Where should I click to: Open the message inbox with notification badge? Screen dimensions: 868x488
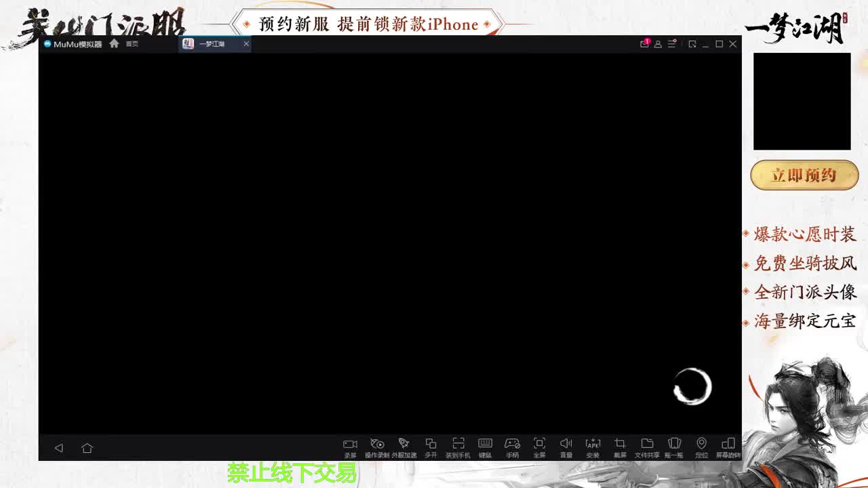point(644,43)
